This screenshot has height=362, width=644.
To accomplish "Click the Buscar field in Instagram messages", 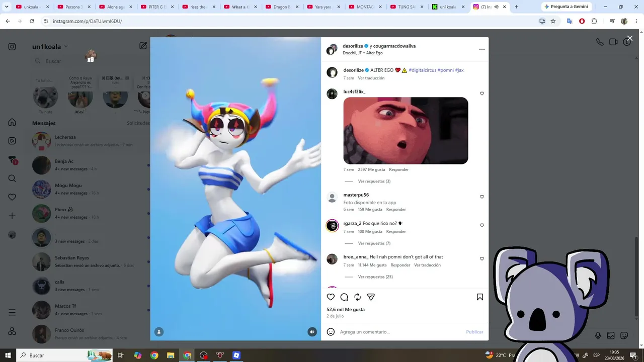I will (x=91, y=61).
